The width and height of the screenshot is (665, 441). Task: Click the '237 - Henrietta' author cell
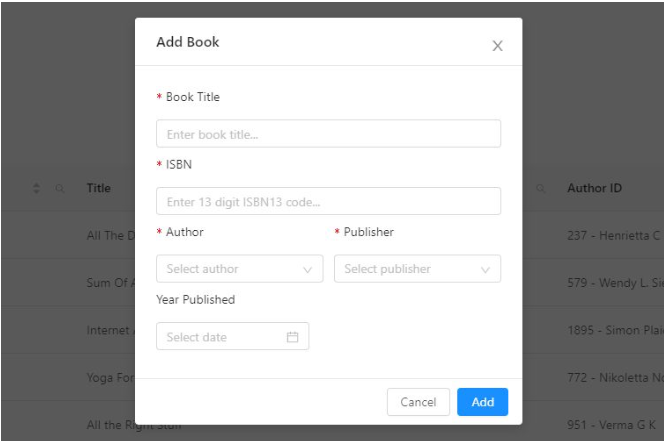pos(614,235)
